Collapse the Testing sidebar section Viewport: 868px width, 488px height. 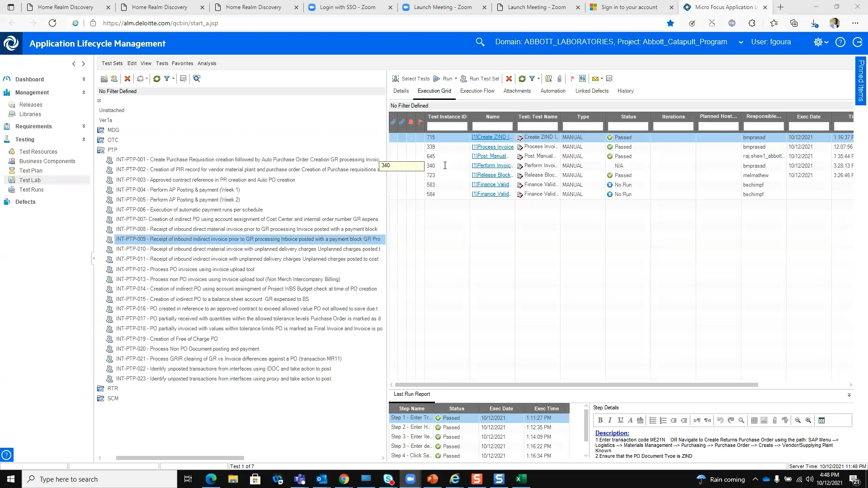click(84, 139)
